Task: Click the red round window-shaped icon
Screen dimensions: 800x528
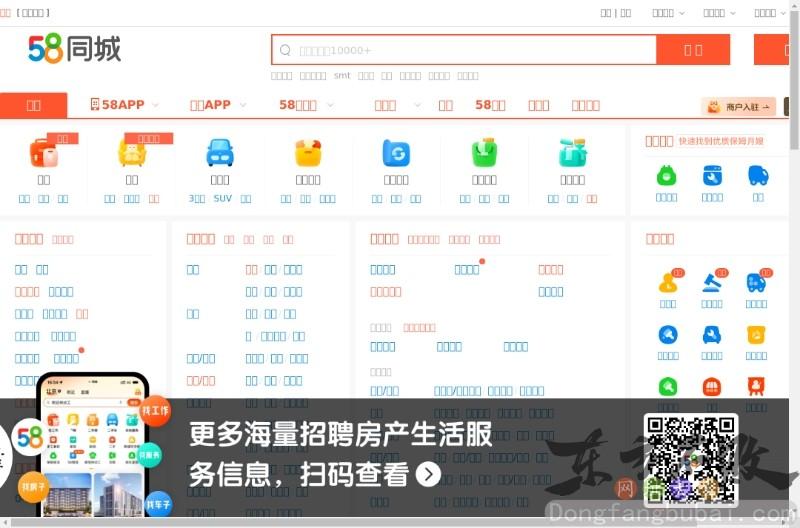Action: [712, 387]
